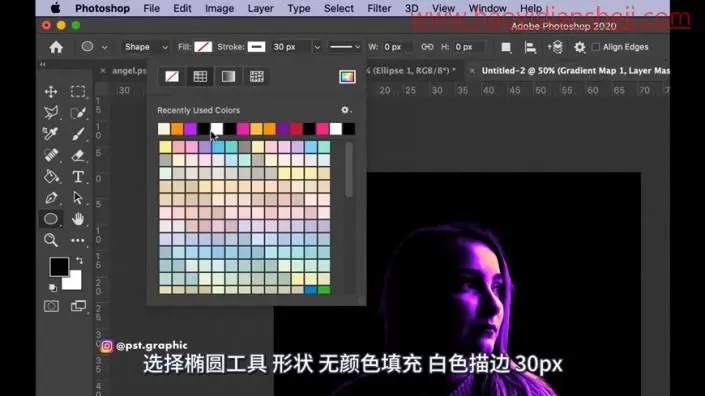Viewport: 705px width, 396px height.
Task: Toggle link between width and height
Action: (427, 47)
